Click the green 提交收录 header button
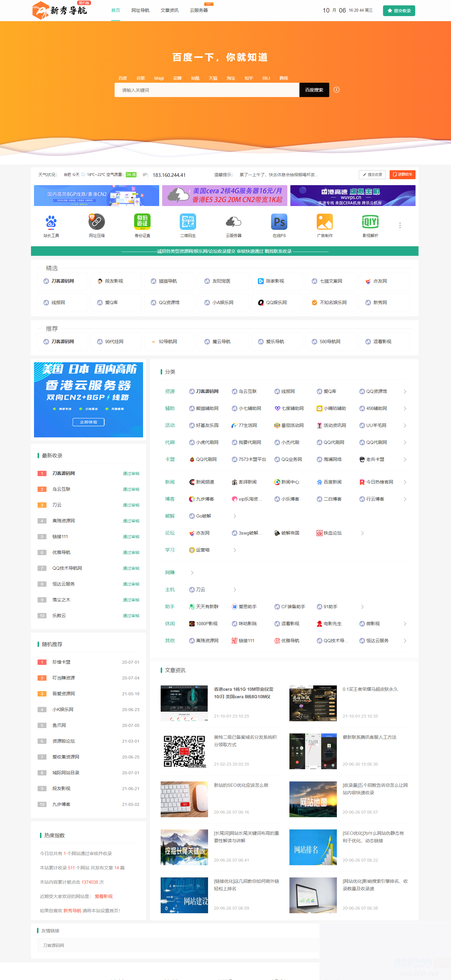This screenshot has width=451, height=980. (x=399, y=11)
